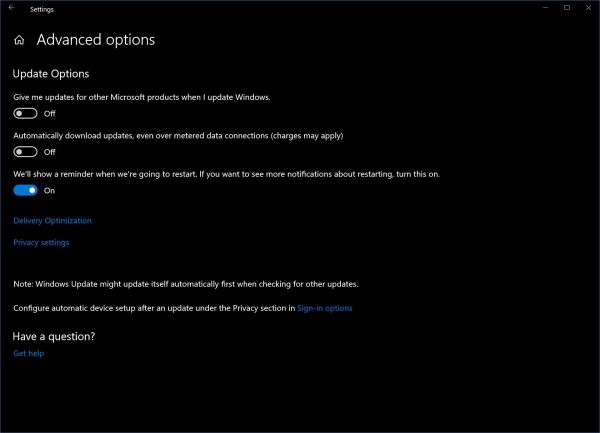Follow the Sign-in options link
Screen dimensions: 600x433
[x=325, y=308]
